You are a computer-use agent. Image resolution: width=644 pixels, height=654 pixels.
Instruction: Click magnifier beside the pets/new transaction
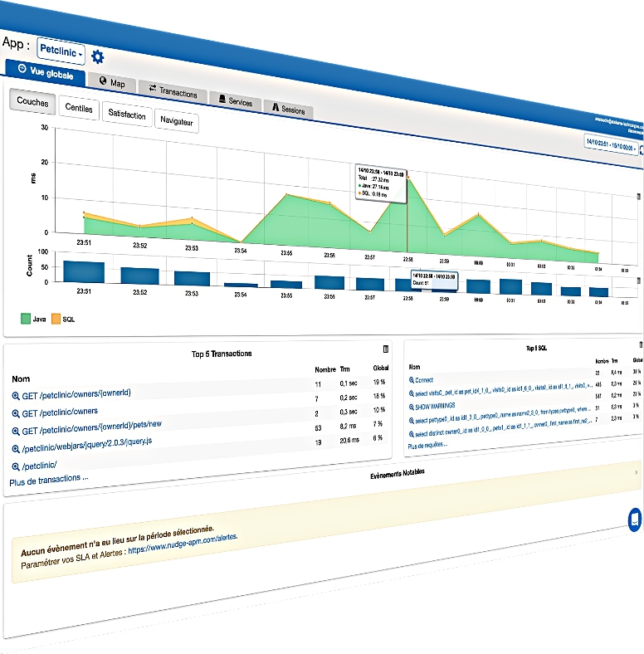pos(16,432)
